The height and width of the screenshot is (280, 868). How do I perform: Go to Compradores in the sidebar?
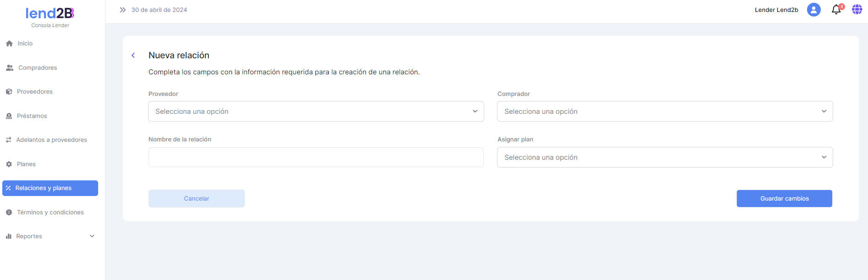click(38, 68)
